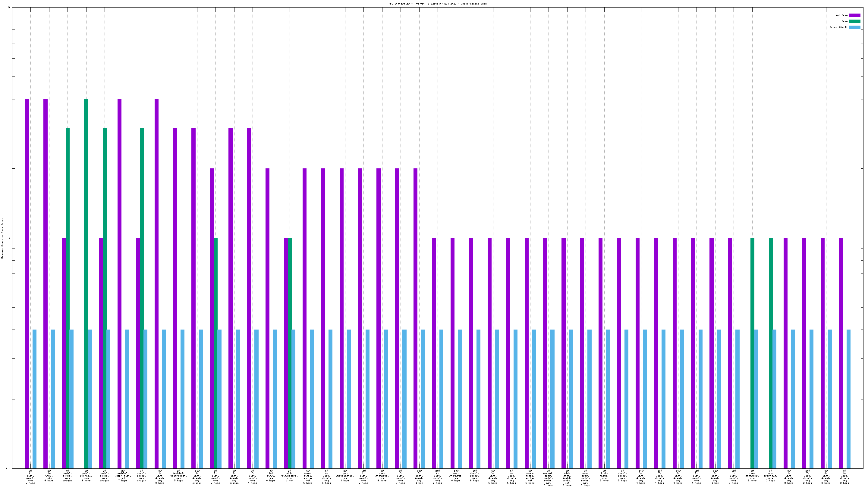The height and width of the screenshot is (488, 868).
Task: Click the RBL Statistics chart title
Action: click(x=437, y=4)
